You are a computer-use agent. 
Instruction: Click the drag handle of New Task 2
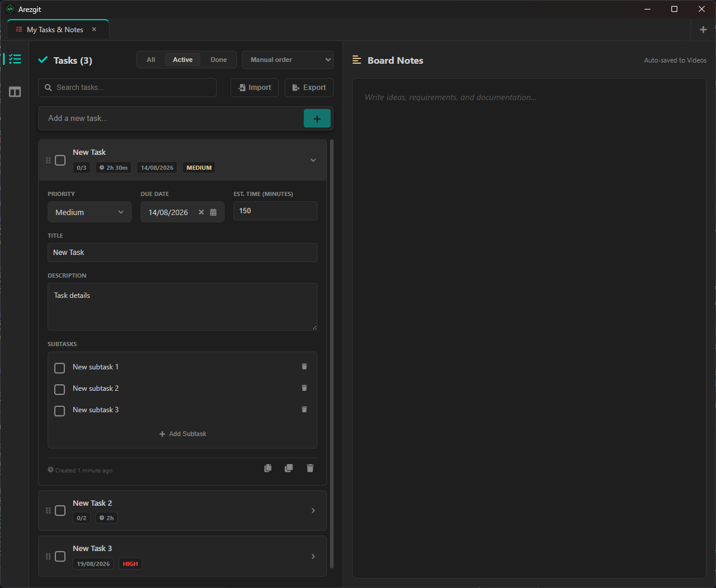(48, 511)
